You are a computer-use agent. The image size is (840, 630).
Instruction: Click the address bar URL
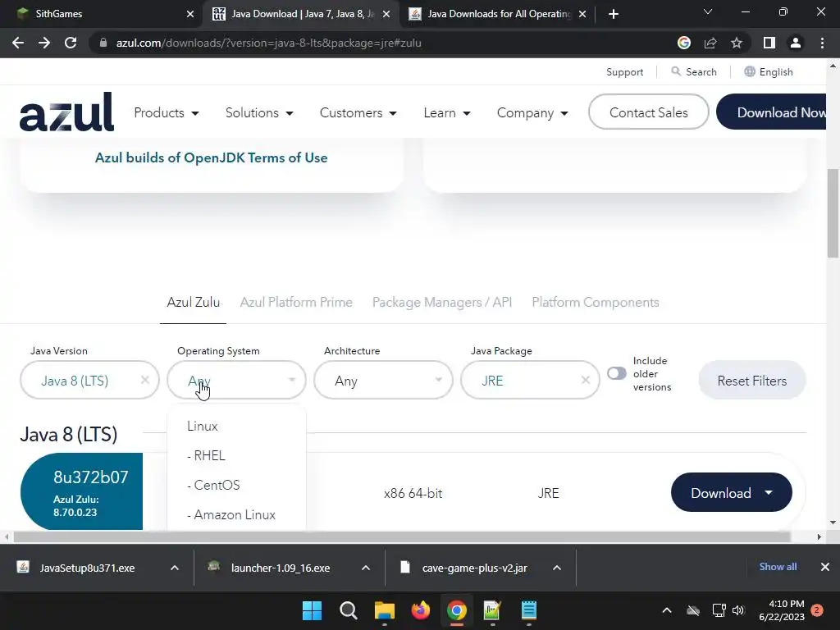268,43
